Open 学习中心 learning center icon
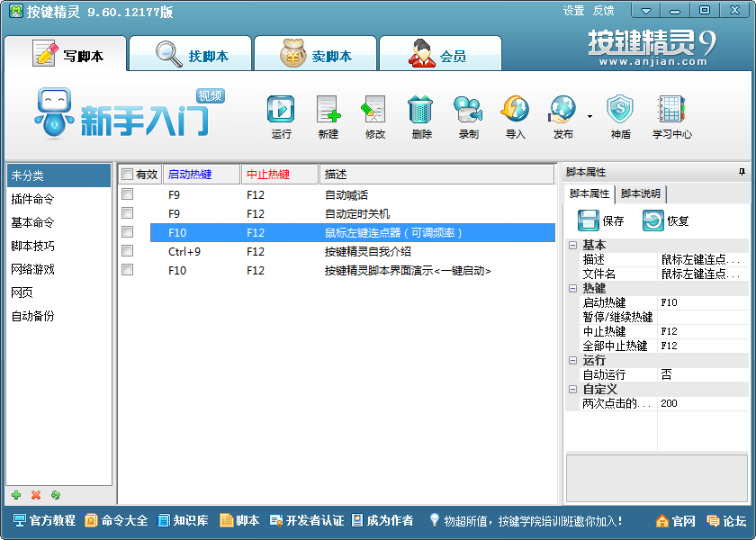This screenshot has height=540, width=756. click(671, 117)
